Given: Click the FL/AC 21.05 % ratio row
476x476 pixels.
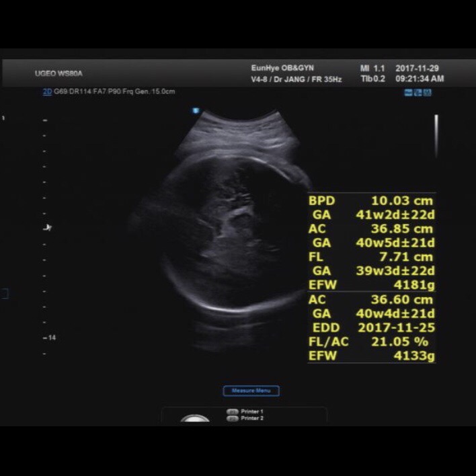Looking at the screenshot, I should click(371, 342).
